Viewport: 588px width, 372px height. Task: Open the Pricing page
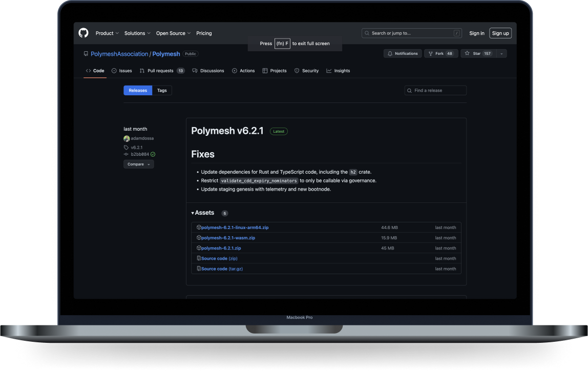click(x=204, y=33)
